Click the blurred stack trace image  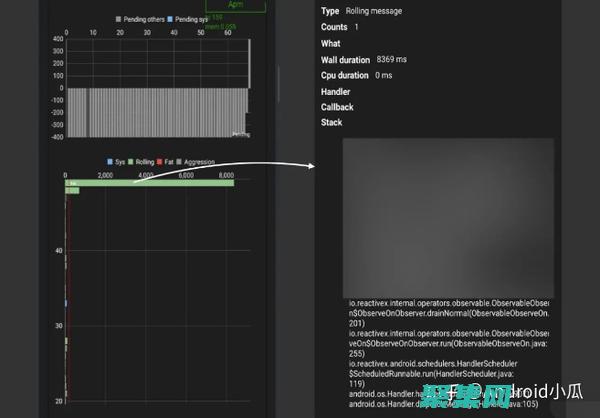tap(448, 217)
